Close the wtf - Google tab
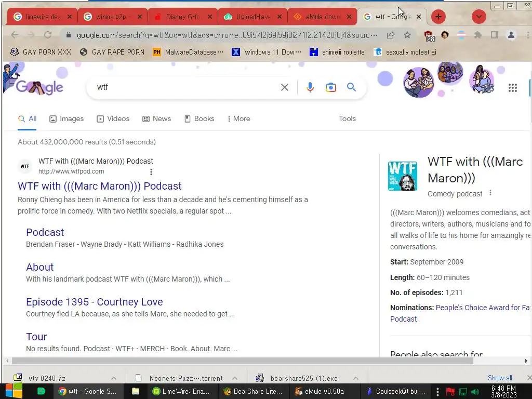 [x=419, y=17]
